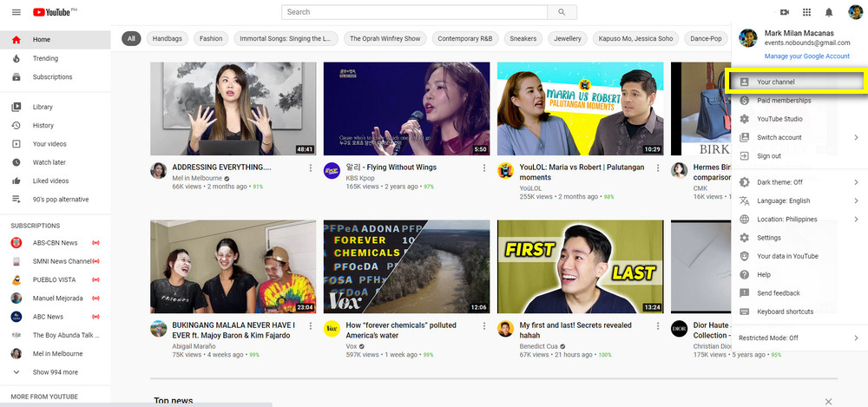Open the create video camera icon
868x407 pixels.
pyautogui.click(x=785, y=12)
